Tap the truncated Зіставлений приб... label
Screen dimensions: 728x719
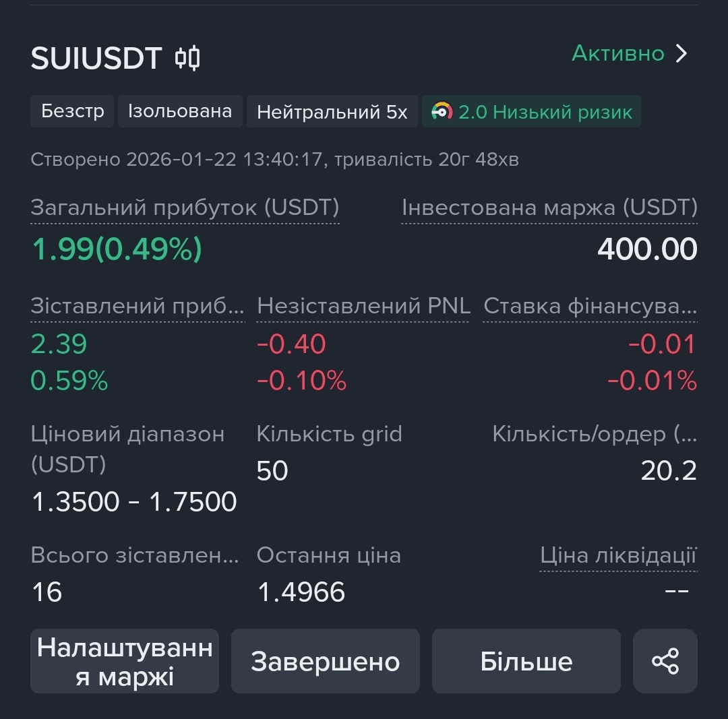point(138,306)
